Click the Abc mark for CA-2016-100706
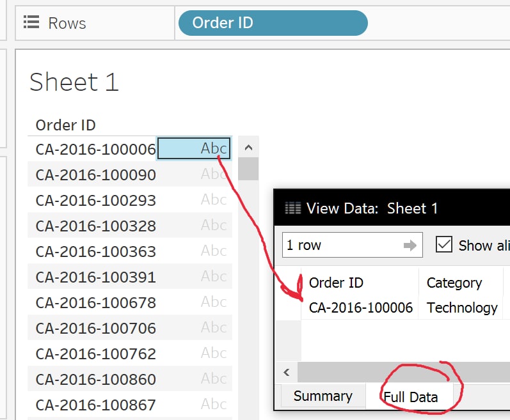 point(213,327)
